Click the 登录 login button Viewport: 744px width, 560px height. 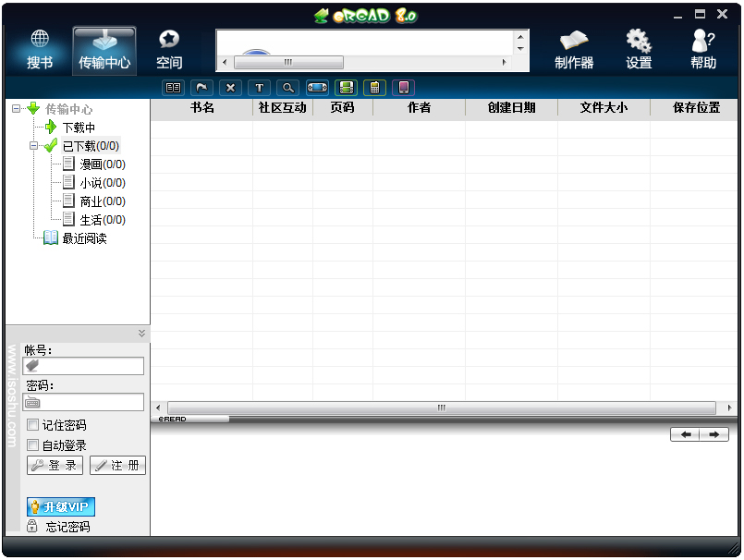coord(55,465)
